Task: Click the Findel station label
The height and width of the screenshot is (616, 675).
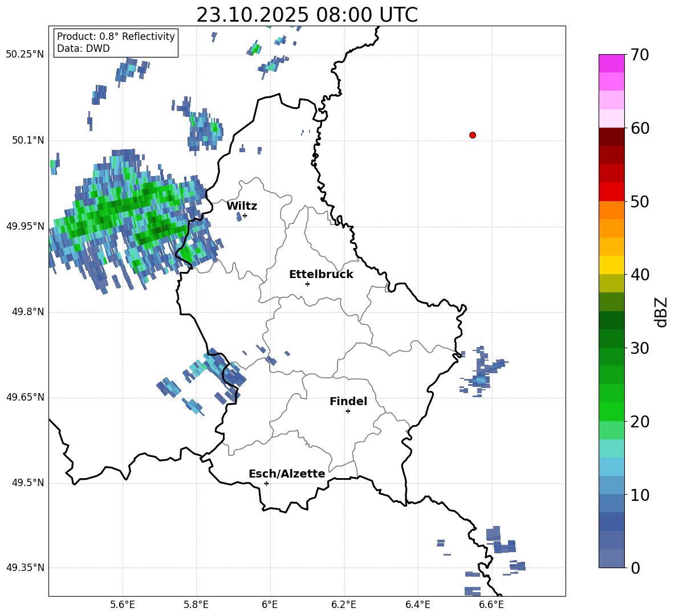Action: tap(348, 401)
